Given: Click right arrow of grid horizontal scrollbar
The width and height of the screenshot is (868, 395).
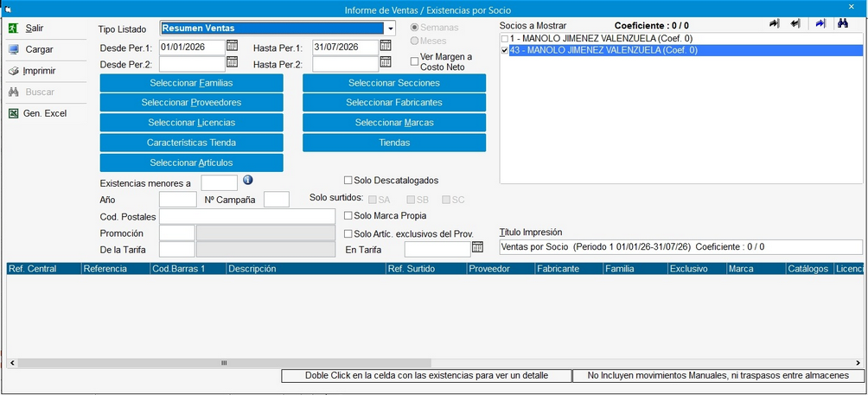Looking at the screenshot, I should pyautogui.click(x=858, y=363).
